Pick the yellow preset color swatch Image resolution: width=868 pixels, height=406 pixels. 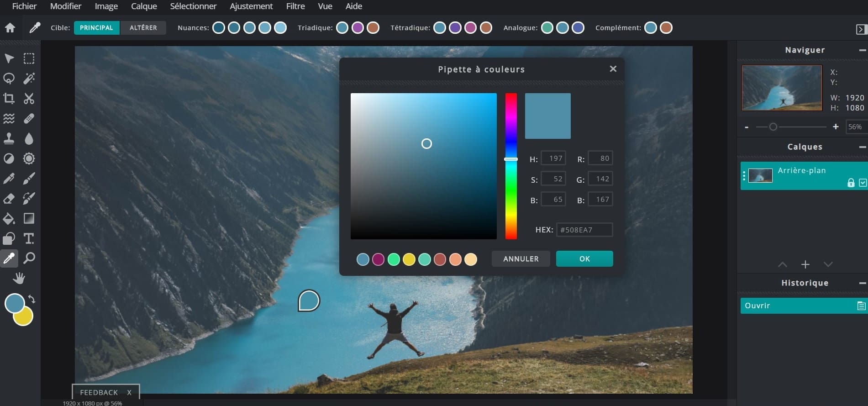[x=409, y=259]
